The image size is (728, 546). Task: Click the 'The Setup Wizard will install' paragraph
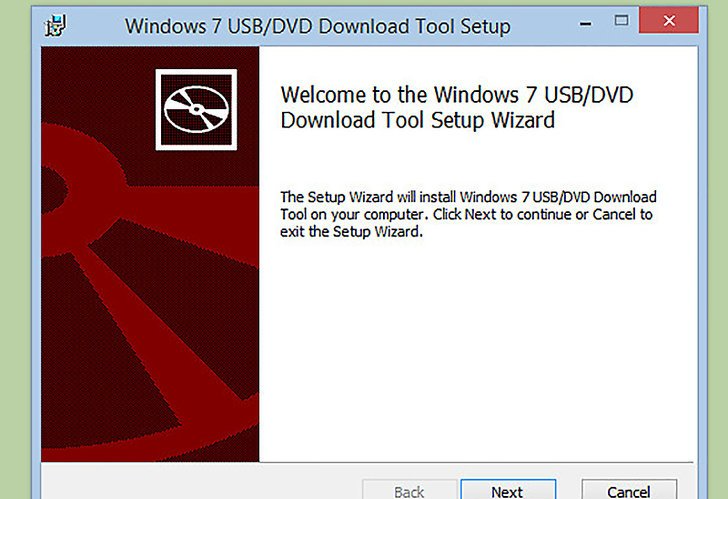pos(468,214)
